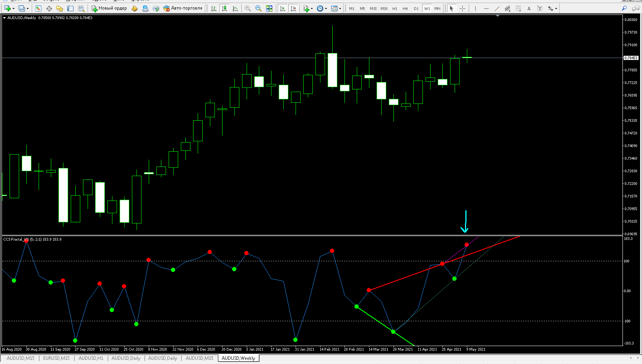Open the AUDUSD,M15 tab beside EURUSD,M15
This screenshot has height=364, width=642.
pyautogui.click(x=20, y=358)
